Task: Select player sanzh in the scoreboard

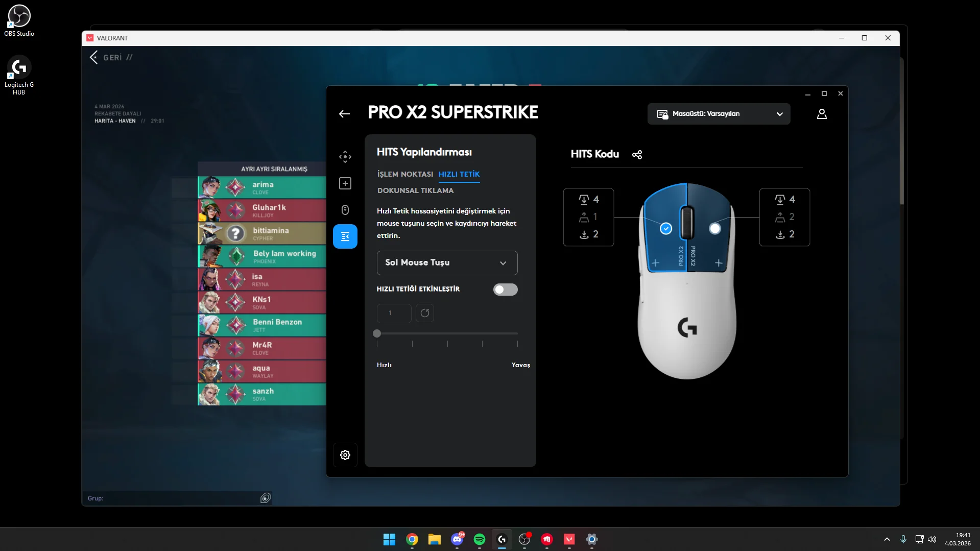Action: pyautogui.click(x=262, y=394)
